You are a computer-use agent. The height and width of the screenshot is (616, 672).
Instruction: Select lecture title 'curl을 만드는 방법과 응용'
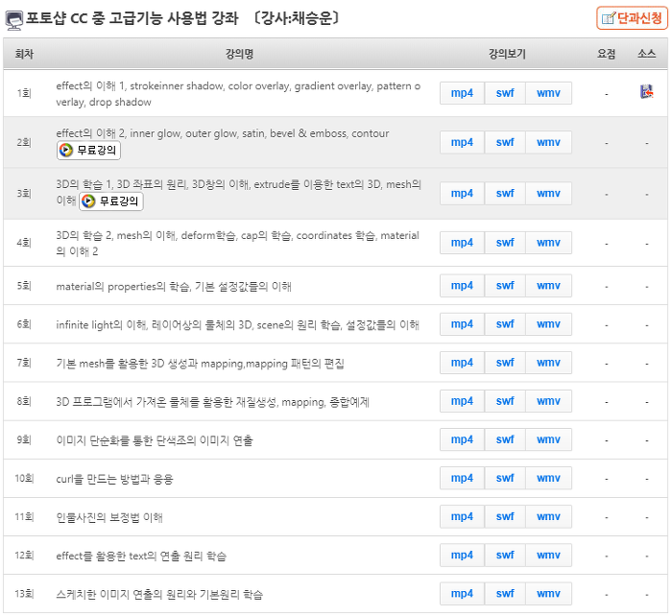coord(114,479)
